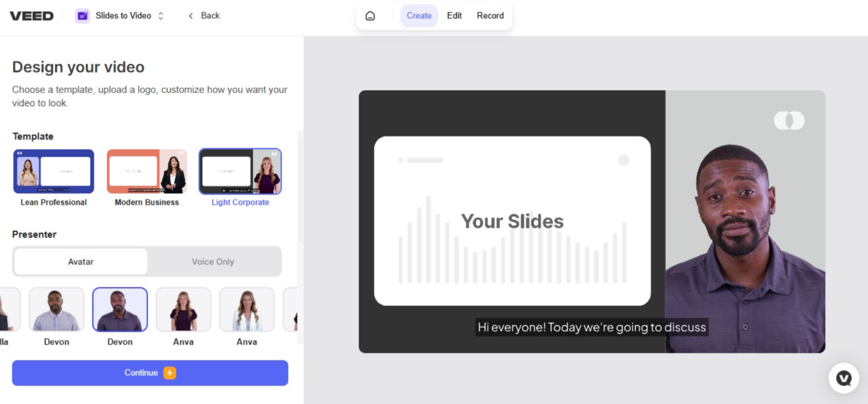
Task: Select the Lean Professional template thumbnail
Action: tap(54, 171)
